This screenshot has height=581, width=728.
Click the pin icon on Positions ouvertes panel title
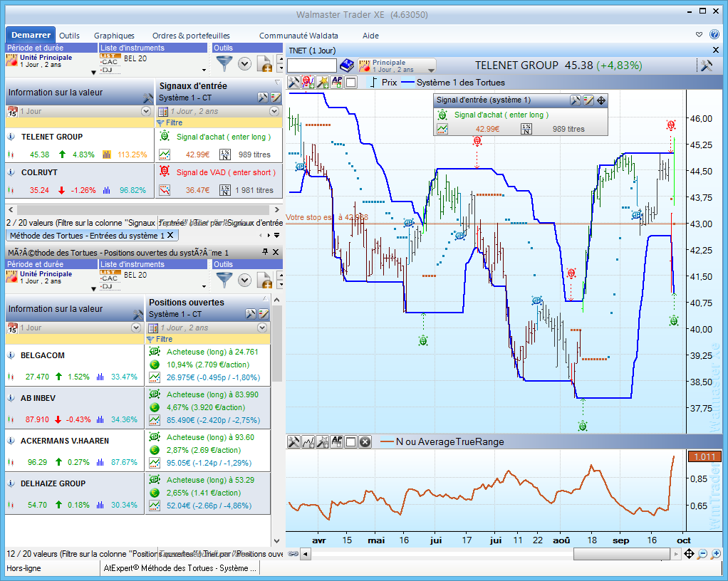tap(265, 251)
